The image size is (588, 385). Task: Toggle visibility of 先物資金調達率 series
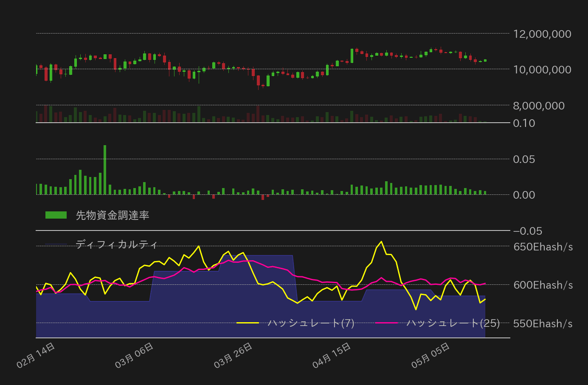[112, 216]
